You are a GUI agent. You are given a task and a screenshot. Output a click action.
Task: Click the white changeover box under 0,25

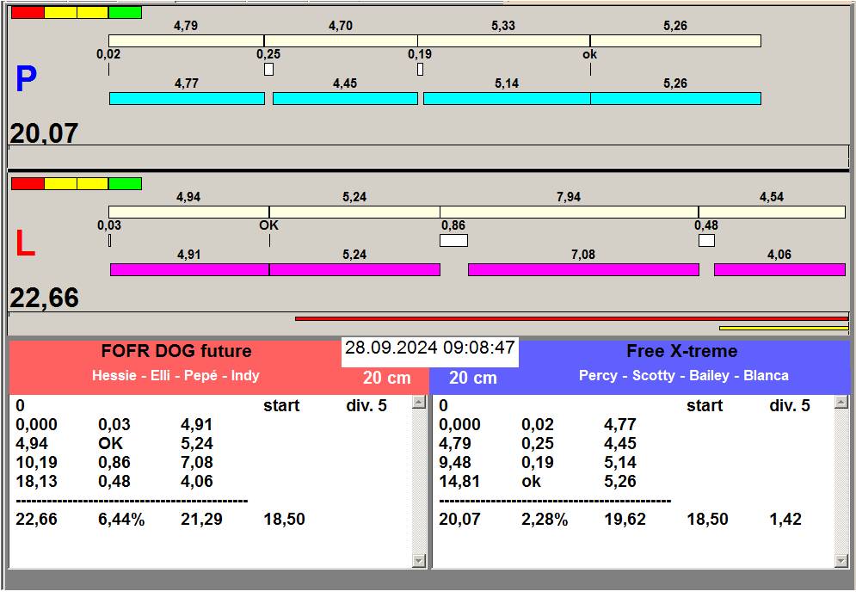tap(268, 70)
